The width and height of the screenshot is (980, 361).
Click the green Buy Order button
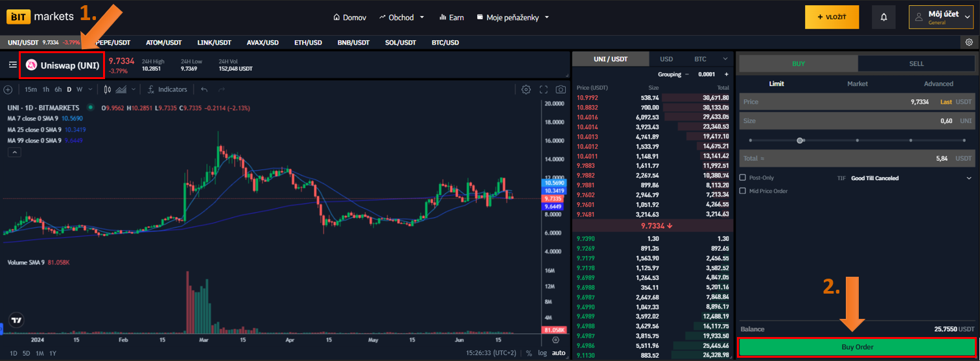coord(856,347)
